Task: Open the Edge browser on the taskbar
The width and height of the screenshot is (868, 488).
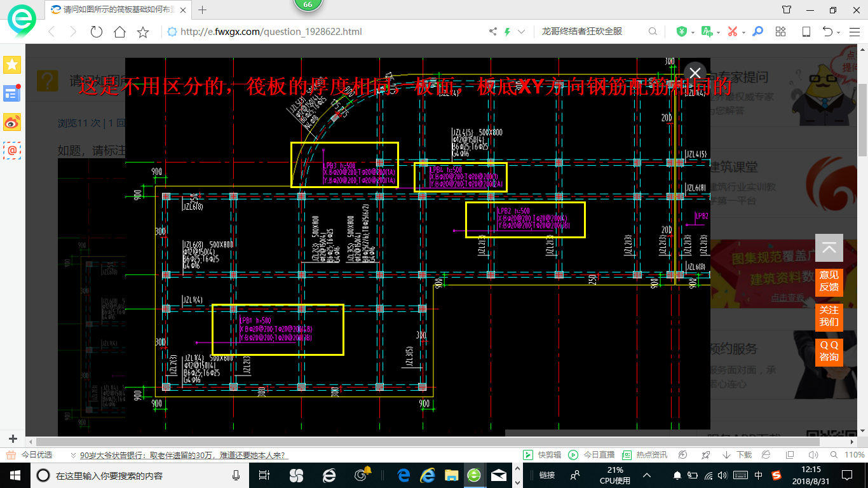Action: click(403, 475)
